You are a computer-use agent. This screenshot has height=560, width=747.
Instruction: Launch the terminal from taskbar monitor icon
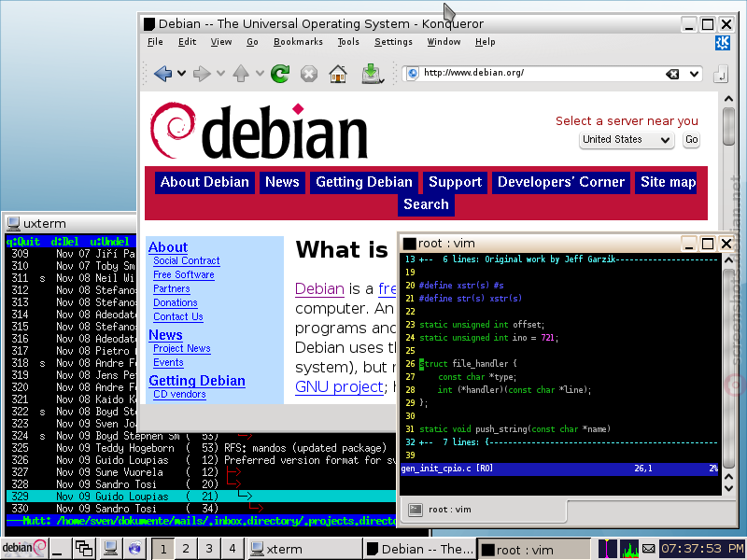tap(110, 549)
